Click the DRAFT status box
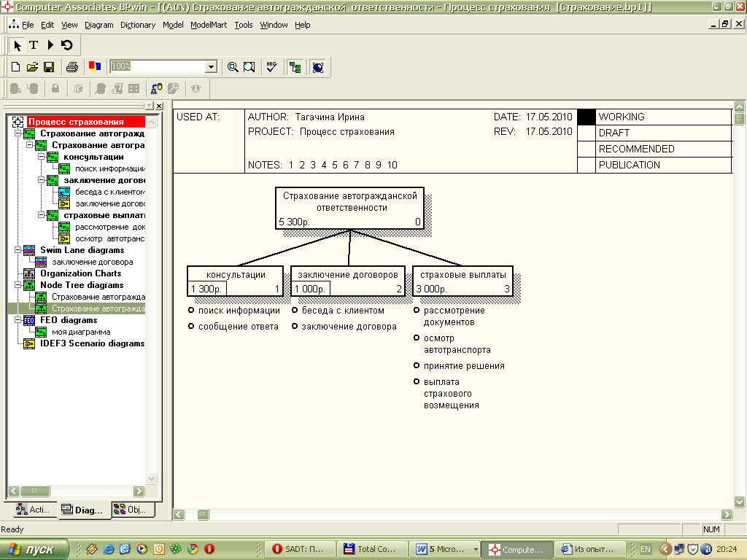The height and width of the screenshot is (560, 747). 587,133
